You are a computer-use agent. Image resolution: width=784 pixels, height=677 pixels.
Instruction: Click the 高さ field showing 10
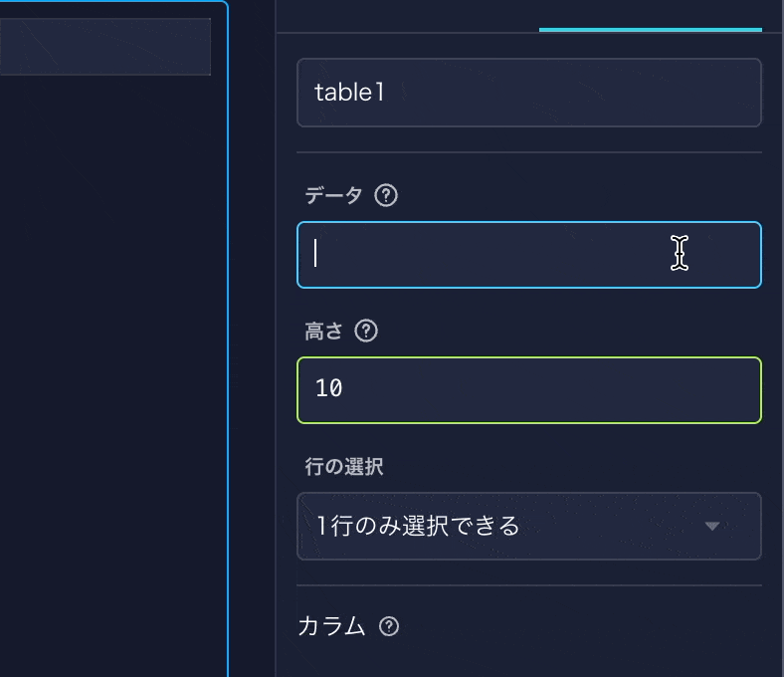pos(528,389)
